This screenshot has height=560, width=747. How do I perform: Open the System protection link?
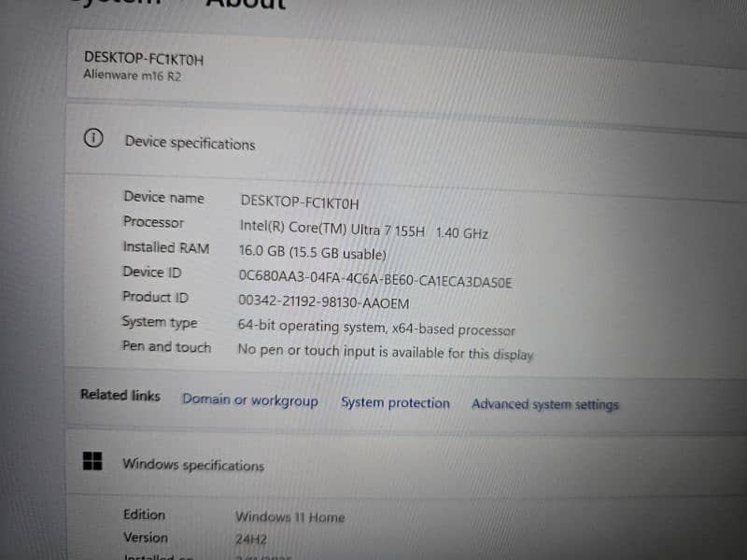tap(395, 403)
